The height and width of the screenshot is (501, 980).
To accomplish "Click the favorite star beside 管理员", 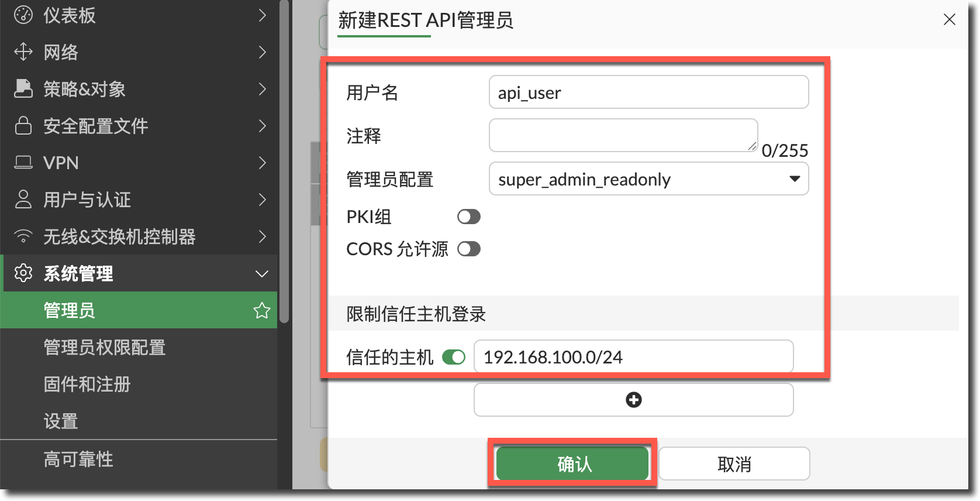I will [261, 311].
